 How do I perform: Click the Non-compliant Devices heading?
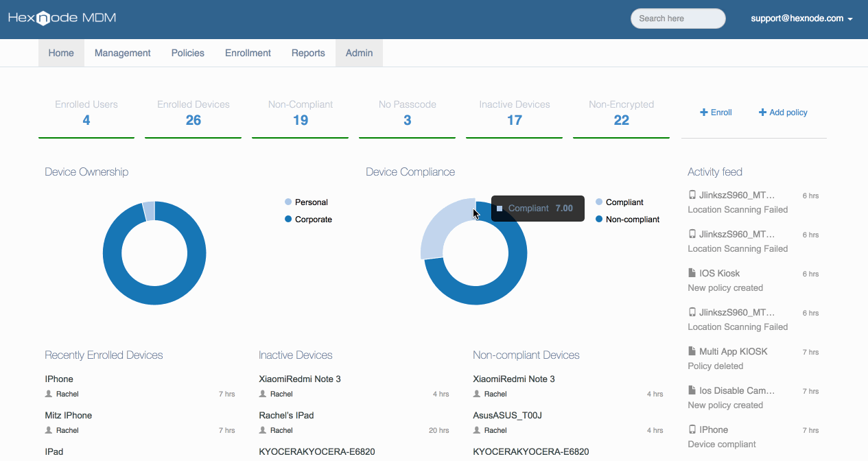(x=526, y=355)
